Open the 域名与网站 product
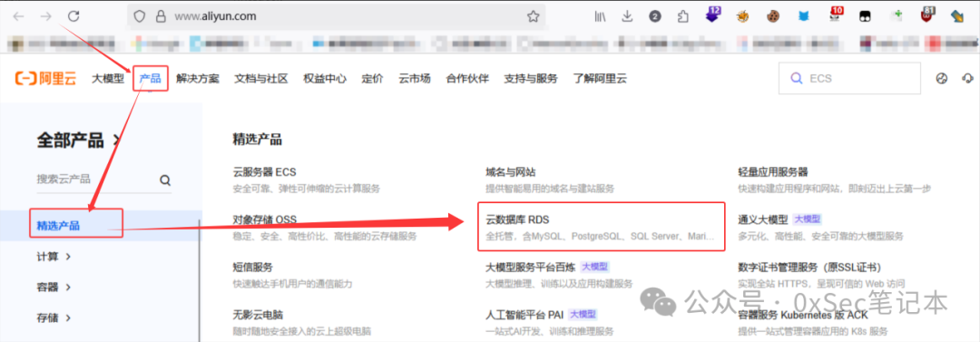The width and height of the screenshot is (980, 342). [x=511, y=172]
